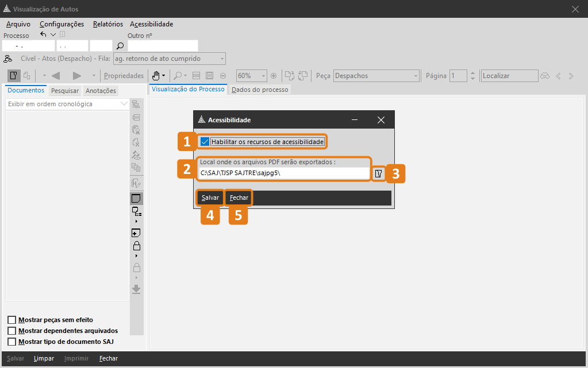Click the find next chevron after Localizar

click(x=571, y=76)
